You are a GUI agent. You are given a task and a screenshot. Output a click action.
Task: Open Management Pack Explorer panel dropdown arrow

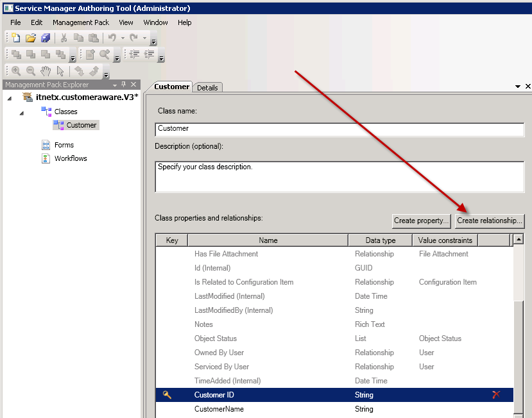(x=114, y=85)
